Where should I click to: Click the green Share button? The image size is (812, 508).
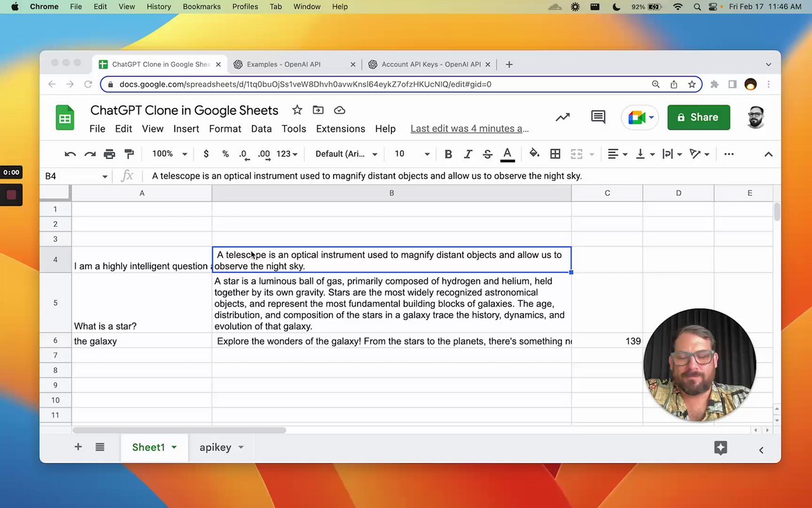click(x=698, y=117)
